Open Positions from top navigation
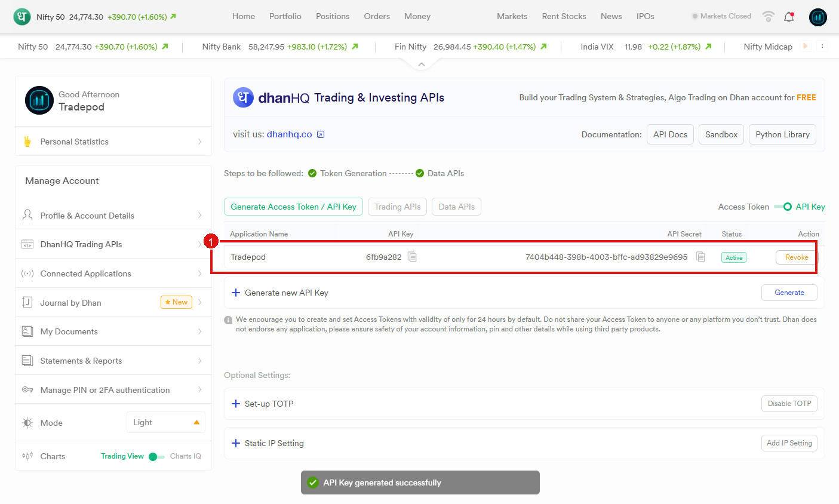Image resolution: width=839 pixels, height=504 pixels. pyautogui.click(x=333, y=17)
